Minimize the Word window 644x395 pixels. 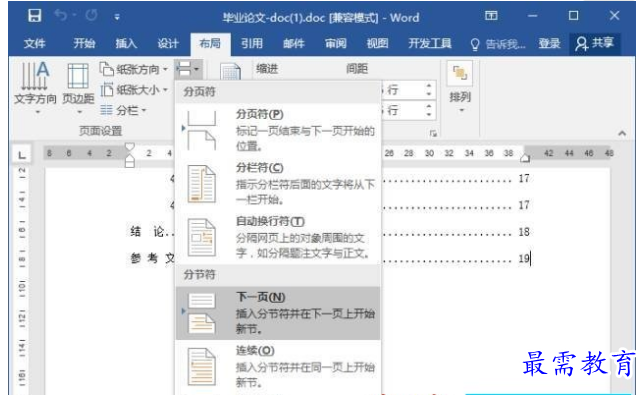pos(532,16)
